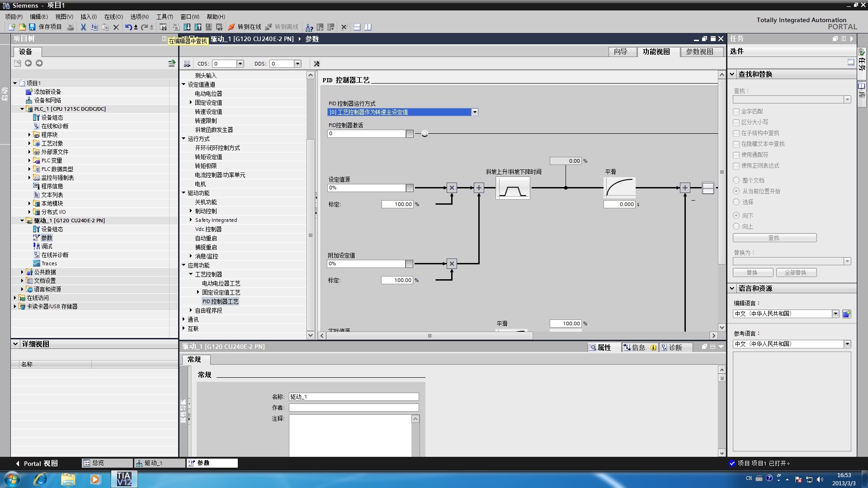
Task: Open the PID控制器运行方式 dropdown
Action: pos(474,112)
